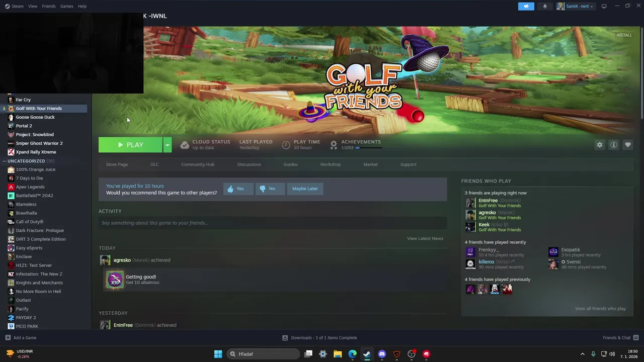Click View Latest News link
The width and height of the screenshot is (644, 362).
(x=425, y=238)
